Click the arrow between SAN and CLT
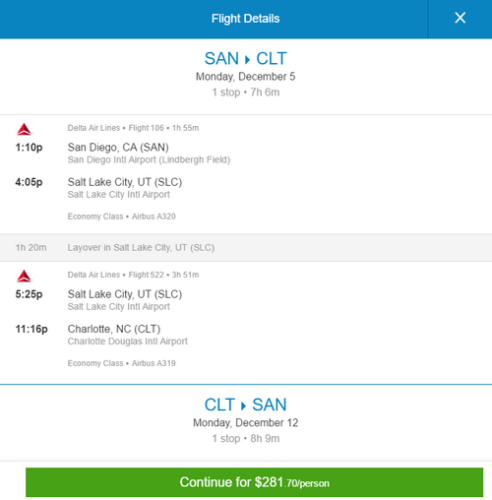Image resolution: width=492 pixels, height=500 pixels. (x=247, y=60)
